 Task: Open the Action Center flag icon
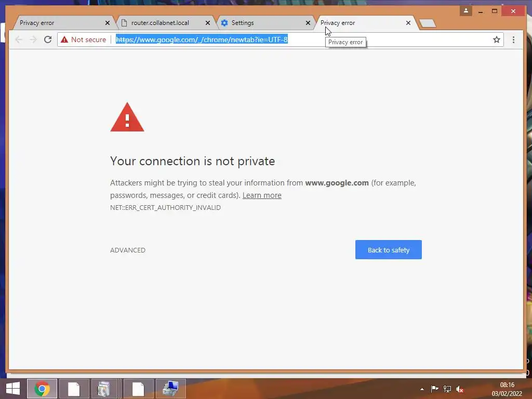[434, 389]
